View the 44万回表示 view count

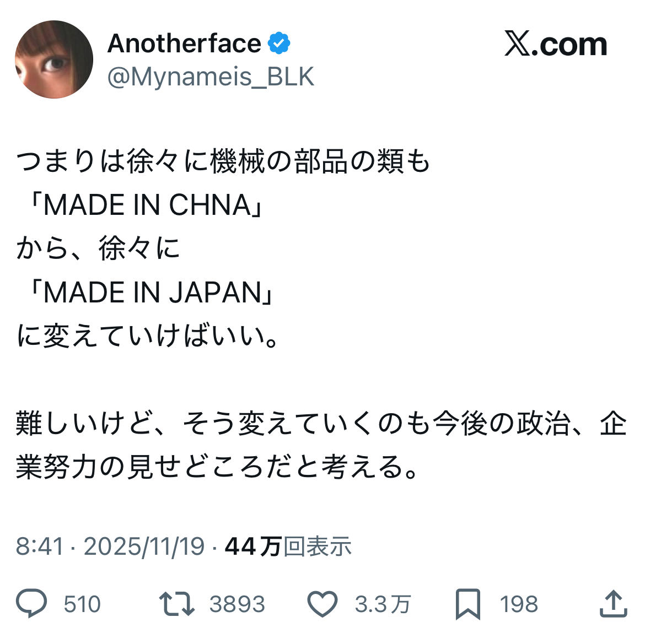(x=288, y=546)
